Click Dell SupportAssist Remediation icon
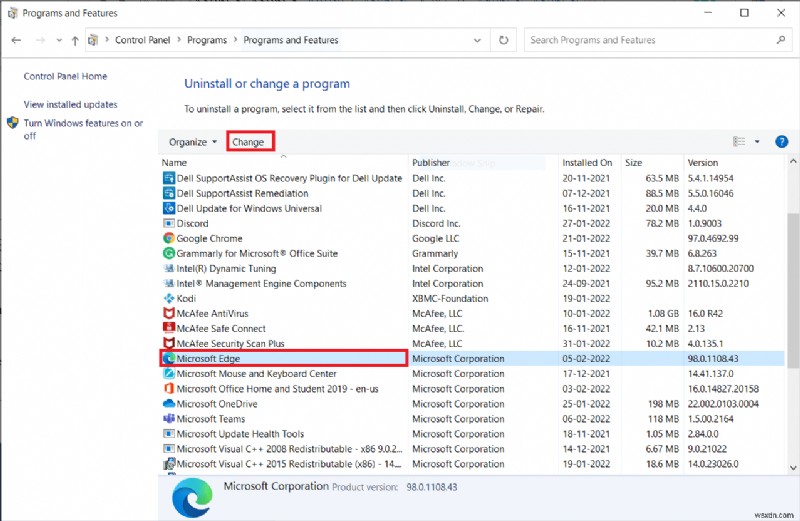The image size is (800, 521). click(169, 193)
